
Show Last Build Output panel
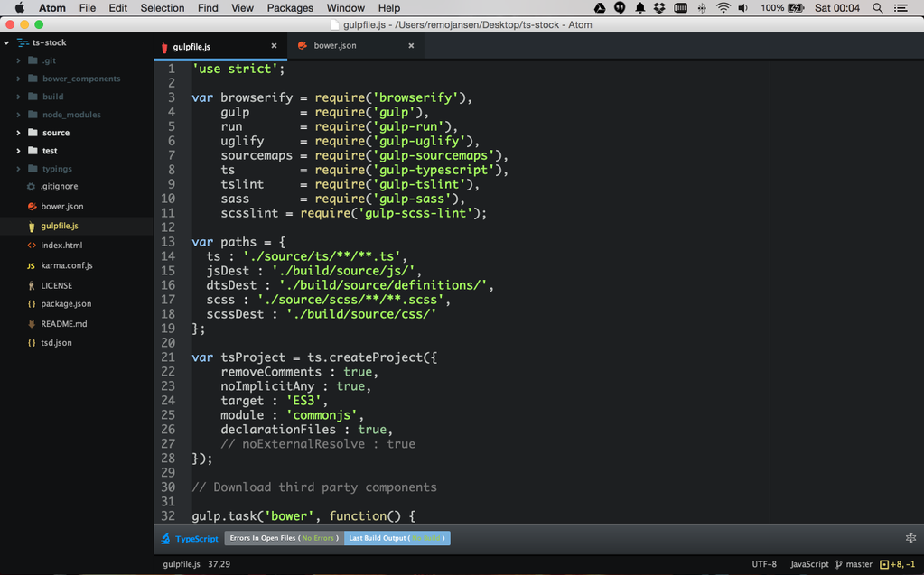pos(397,539)
